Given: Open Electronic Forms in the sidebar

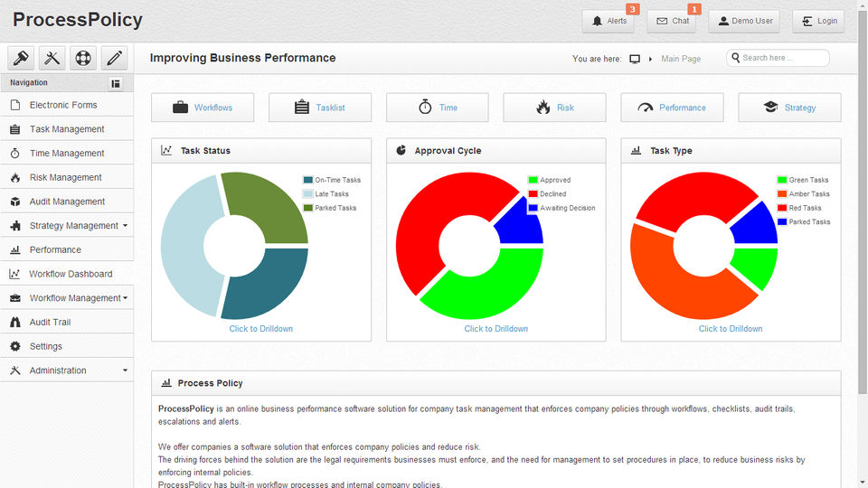Looking at the screenshot, I should (66, 105).
